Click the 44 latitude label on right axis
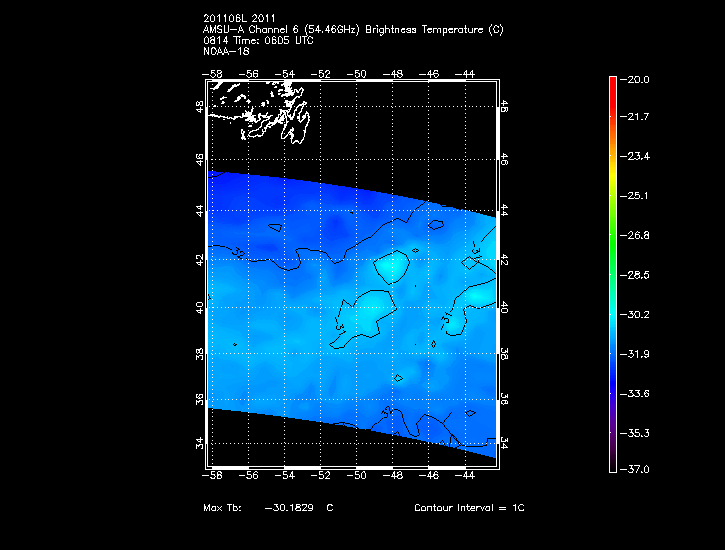 click(x=504, y=211)
